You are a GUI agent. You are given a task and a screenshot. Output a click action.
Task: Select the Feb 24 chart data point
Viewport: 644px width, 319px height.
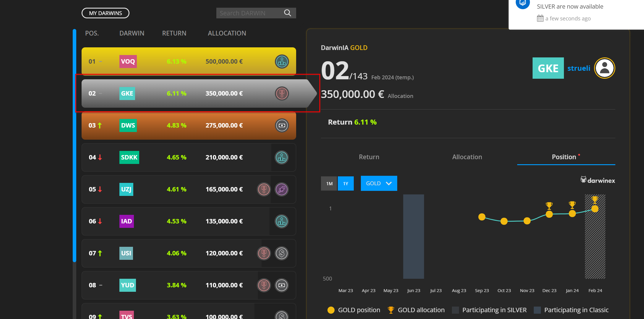(595, 209)
